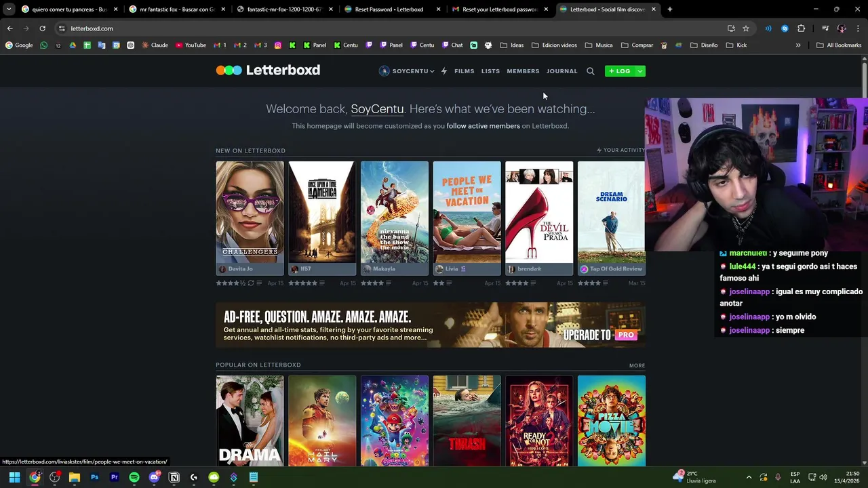Image resolution: width=868 pixels, height=488 pixels.
Task: Open Once Upon a Time in America poster
Action: [322, 212]
